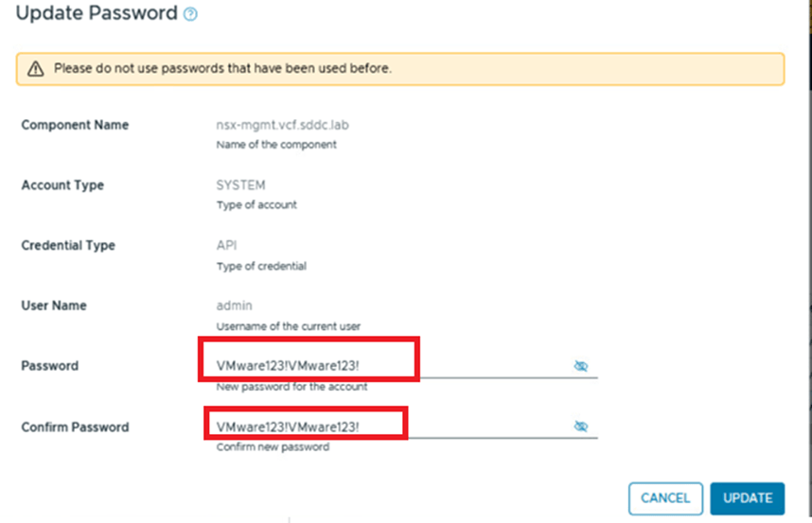Toggle visibility of the Password field
Image resolution: width=812 pixels, height=523 pixels.
pyautogui.click(x=581, y=366)
